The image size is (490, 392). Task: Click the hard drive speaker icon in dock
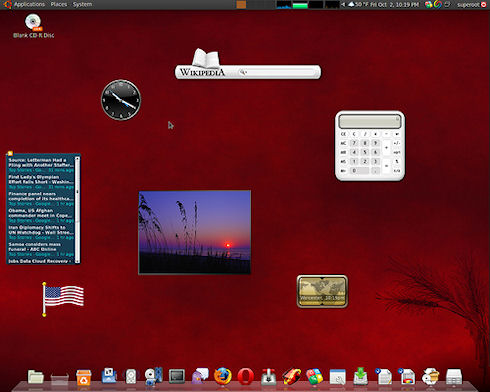[131, 376]
